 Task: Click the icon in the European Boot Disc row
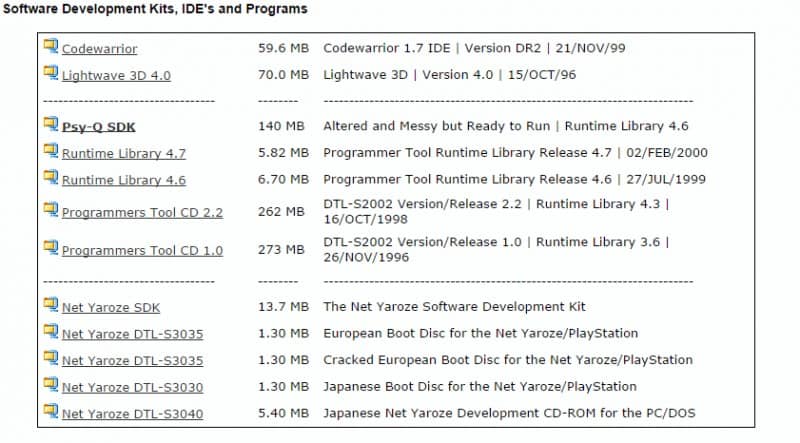(51, 331)
